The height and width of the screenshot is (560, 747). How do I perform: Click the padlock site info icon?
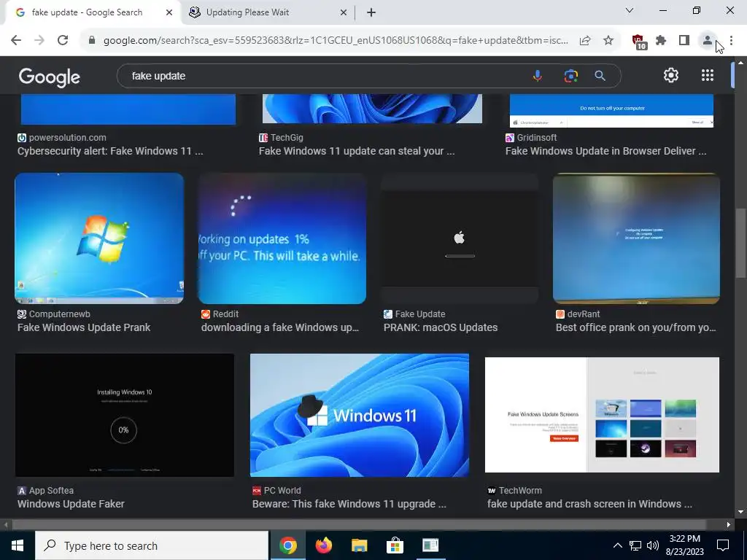pyautogui.click(x=92, y=41)
